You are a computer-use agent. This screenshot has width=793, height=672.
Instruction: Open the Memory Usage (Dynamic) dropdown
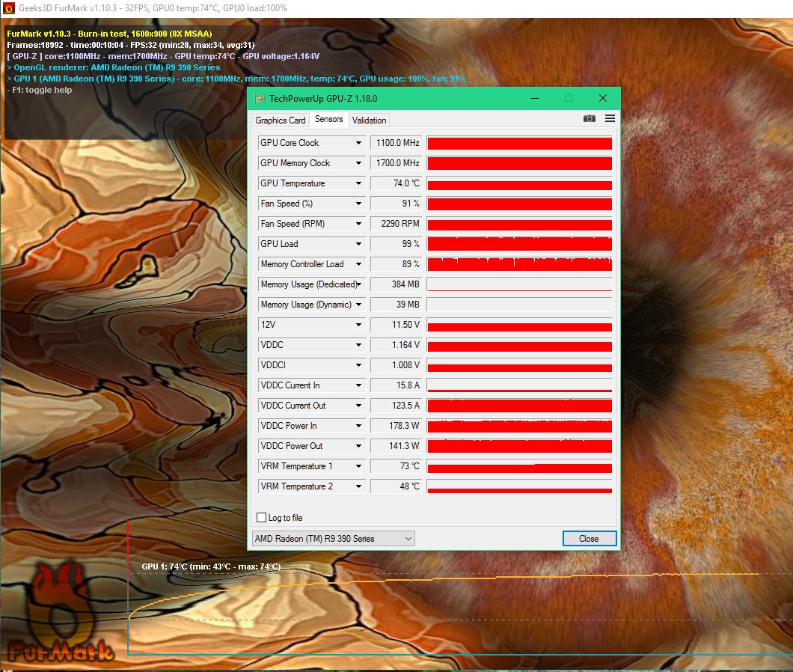(358, 305)
